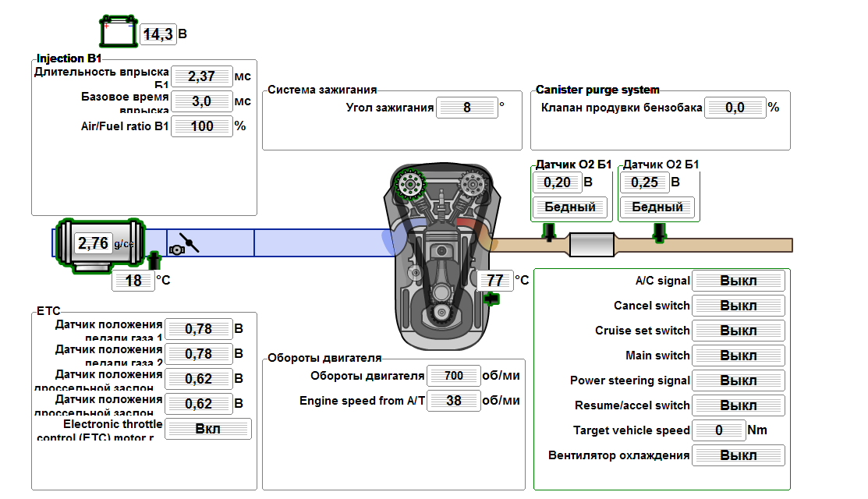The image size is (868, 499).
Task: Select the injection duration value 2,37
Action: click(x=201, y=76)
